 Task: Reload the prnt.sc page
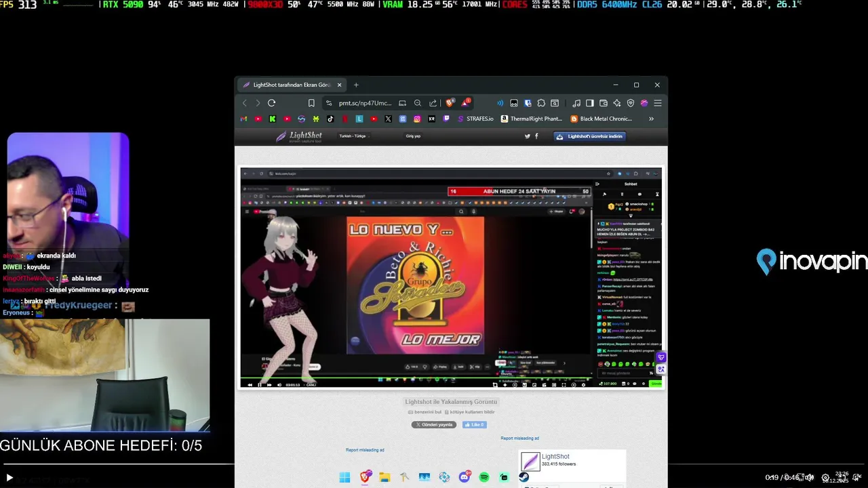(x=271, y=103)
